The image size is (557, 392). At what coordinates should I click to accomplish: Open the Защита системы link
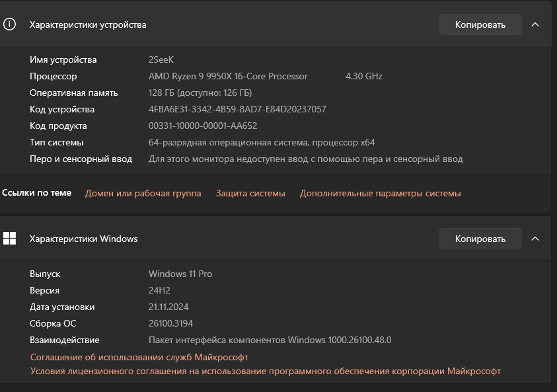(250, 193)
